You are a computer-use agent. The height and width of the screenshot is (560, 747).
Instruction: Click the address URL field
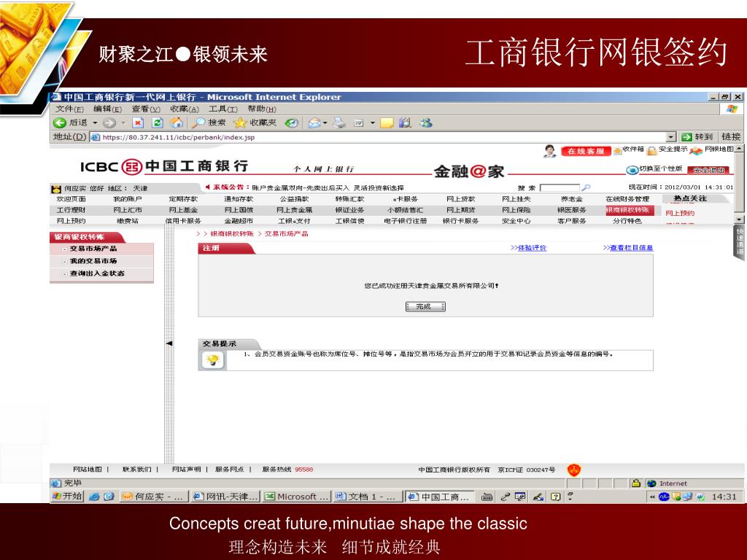[x=382, y=137]
